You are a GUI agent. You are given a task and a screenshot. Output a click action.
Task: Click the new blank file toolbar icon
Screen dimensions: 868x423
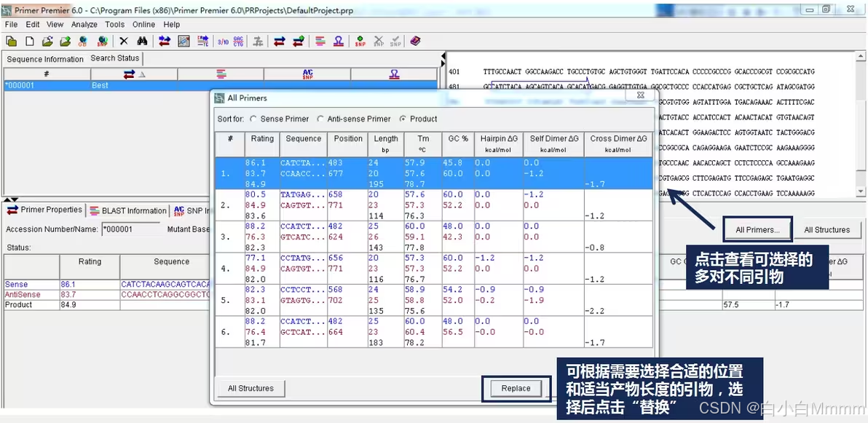point(30,41)
